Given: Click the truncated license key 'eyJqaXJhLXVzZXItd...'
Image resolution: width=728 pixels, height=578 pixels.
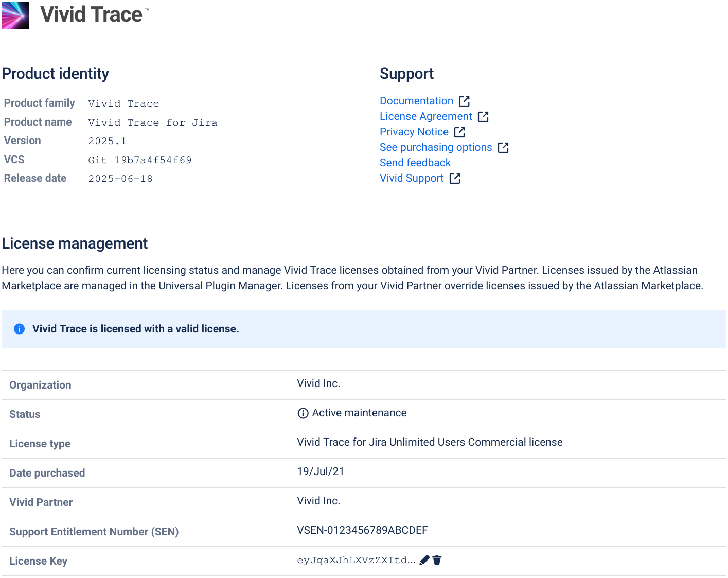Looking at the screenshot, I should click(356, 560).
